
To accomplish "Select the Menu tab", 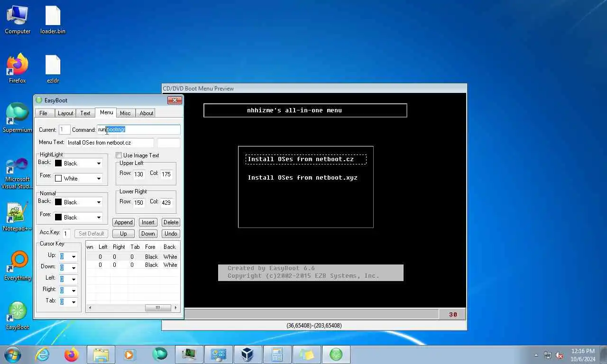I will click(106, 112).
